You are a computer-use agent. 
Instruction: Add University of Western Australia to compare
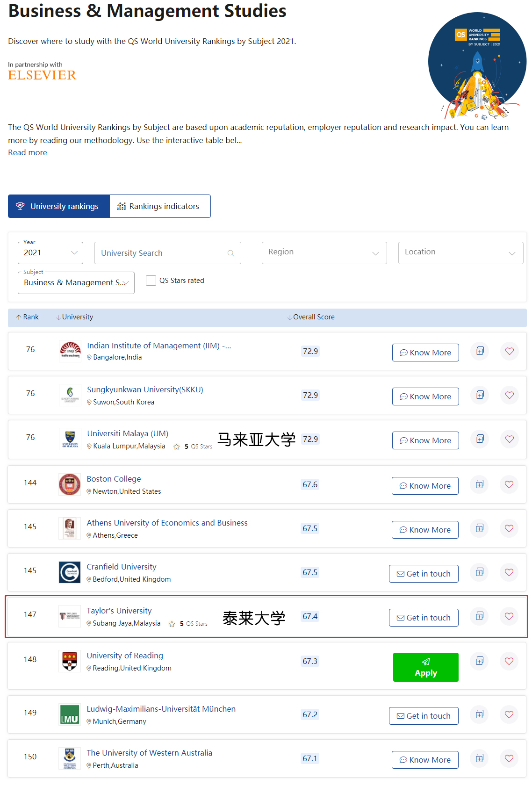[x=480, y=758]
